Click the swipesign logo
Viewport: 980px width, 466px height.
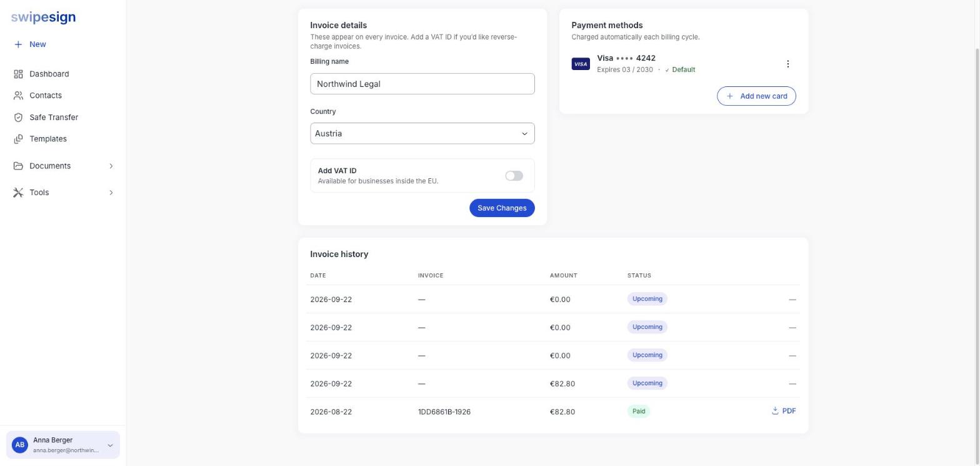[43, 18]
